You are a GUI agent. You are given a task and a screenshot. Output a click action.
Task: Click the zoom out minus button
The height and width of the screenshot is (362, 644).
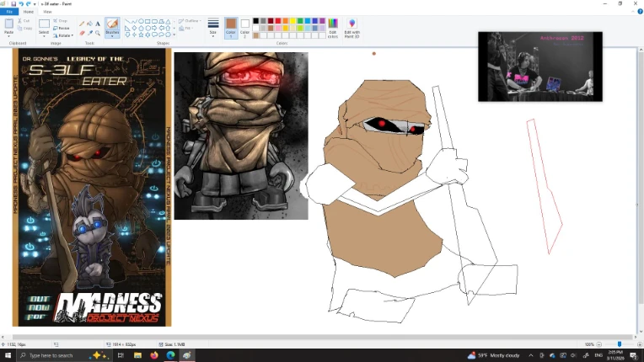[x=598, y=344]
